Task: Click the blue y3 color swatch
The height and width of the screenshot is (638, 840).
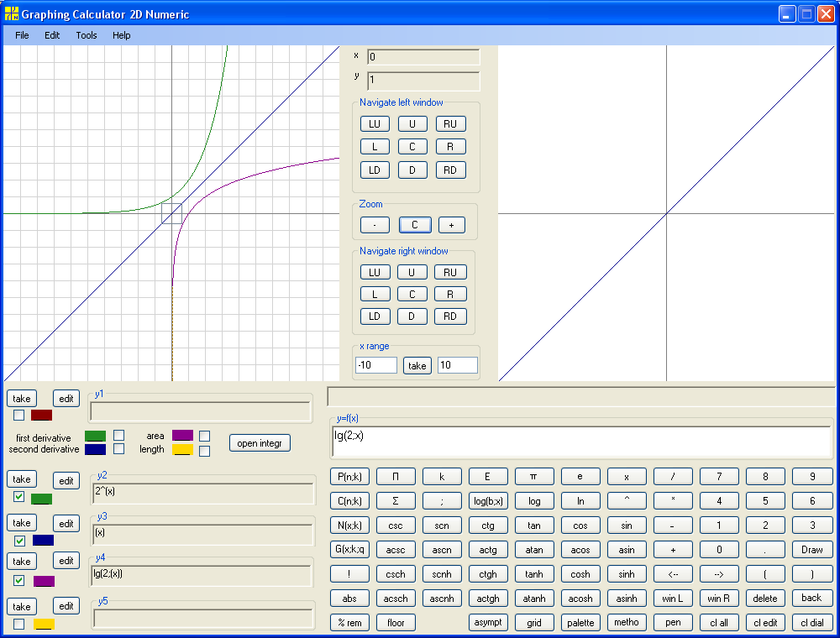Action: [x=43, y=540]
